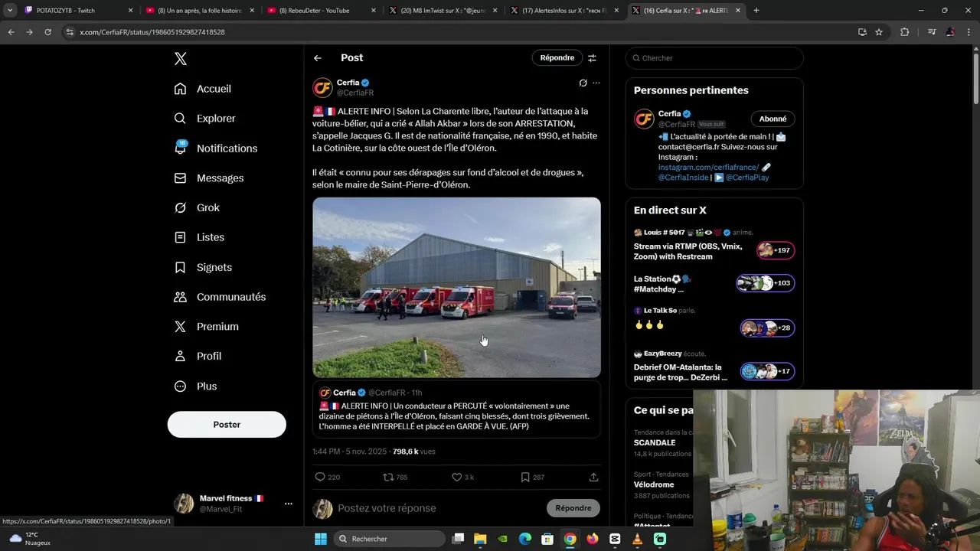Open Premium in the sidebar

(x=206, y=327)
